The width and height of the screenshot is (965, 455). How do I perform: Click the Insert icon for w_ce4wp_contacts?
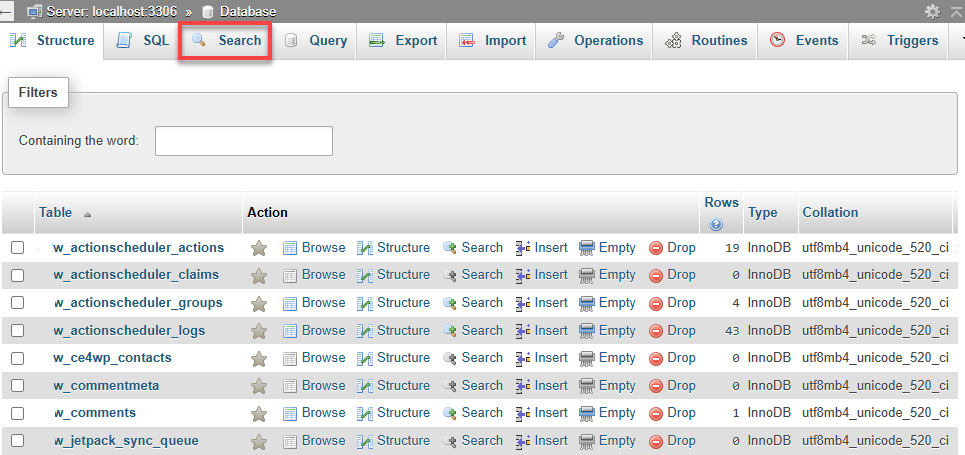point(523,358)
